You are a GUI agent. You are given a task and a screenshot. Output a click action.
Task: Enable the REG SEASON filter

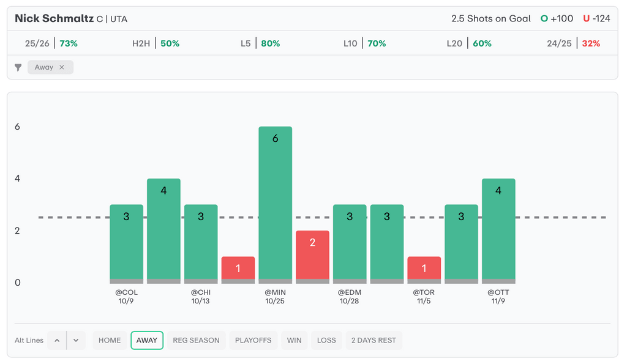pyautogui.click(x=196, y=341)
